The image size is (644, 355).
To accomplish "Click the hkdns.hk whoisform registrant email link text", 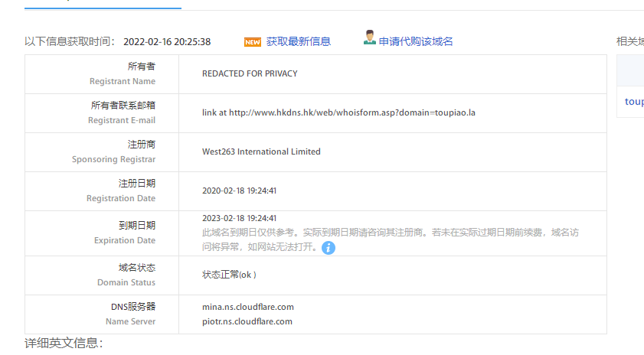I will (x=338, y=112).
